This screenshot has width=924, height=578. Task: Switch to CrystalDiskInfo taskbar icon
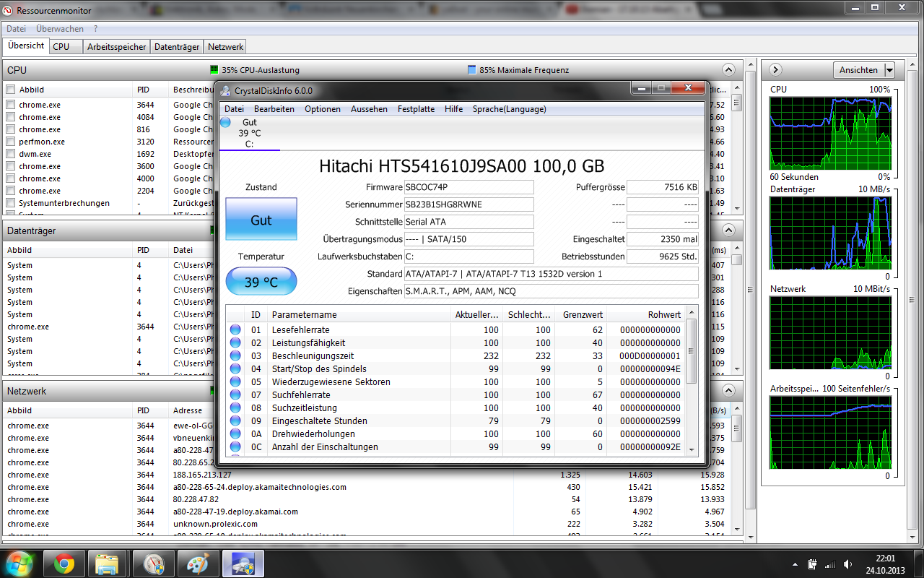[x=243, y=564]
